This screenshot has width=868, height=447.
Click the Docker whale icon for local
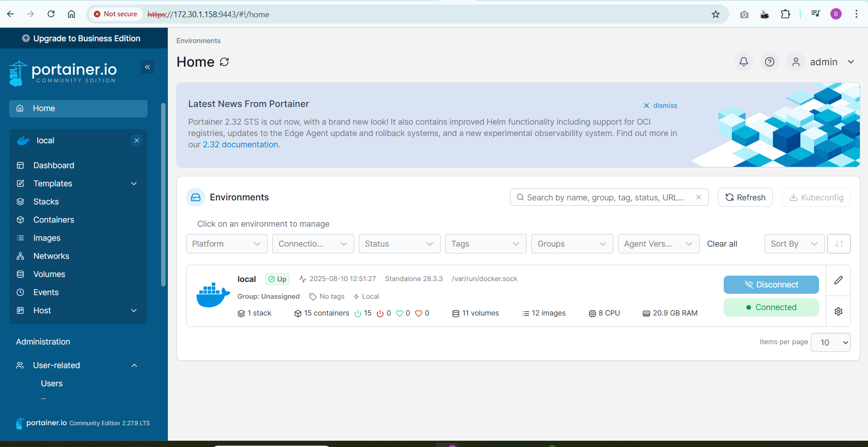(213, 296)
